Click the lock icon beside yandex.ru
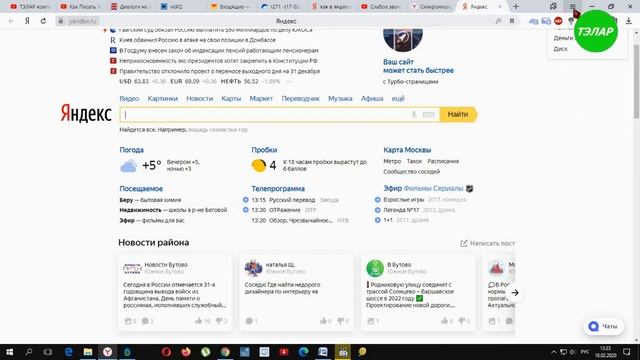 (x=61, y=21)
